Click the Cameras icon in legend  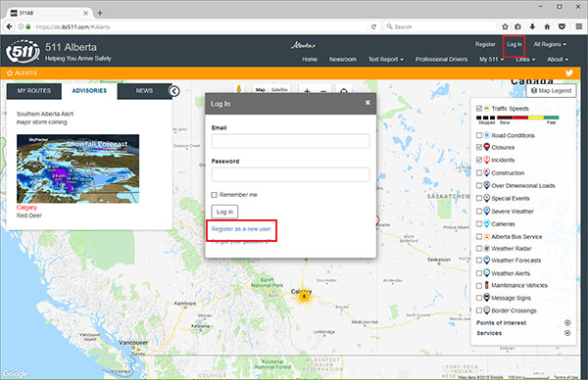[x=486, y=223]
